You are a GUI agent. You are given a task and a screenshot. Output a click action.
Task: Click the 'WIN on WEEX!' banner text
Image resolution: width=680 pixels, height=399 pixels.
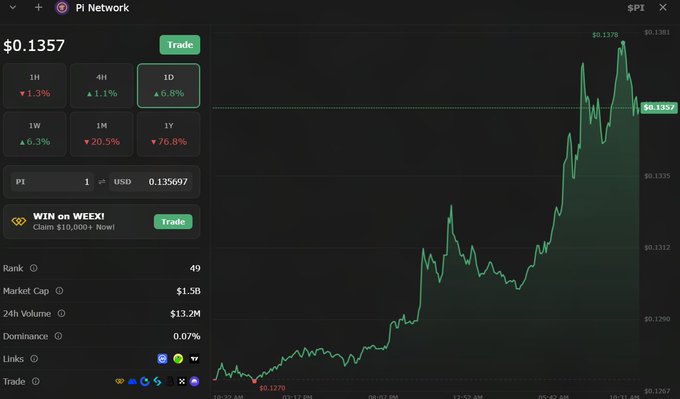coord(69,216)
